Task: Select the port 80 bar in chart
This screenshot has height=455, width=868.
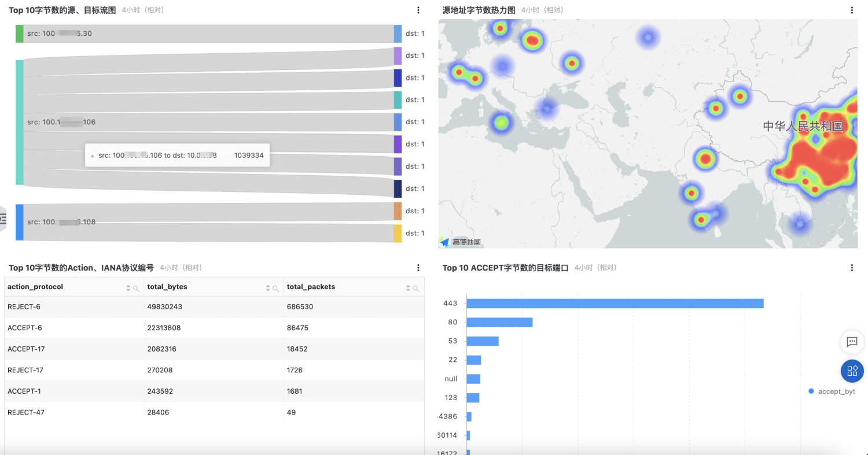Action: click(x=499, y=322)
